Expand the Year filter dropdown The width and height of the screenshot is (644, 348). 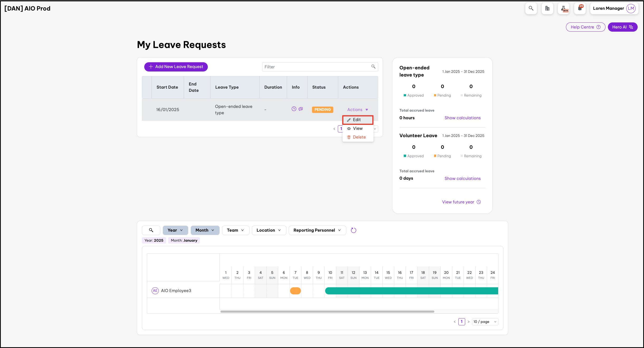click(175, 230)
